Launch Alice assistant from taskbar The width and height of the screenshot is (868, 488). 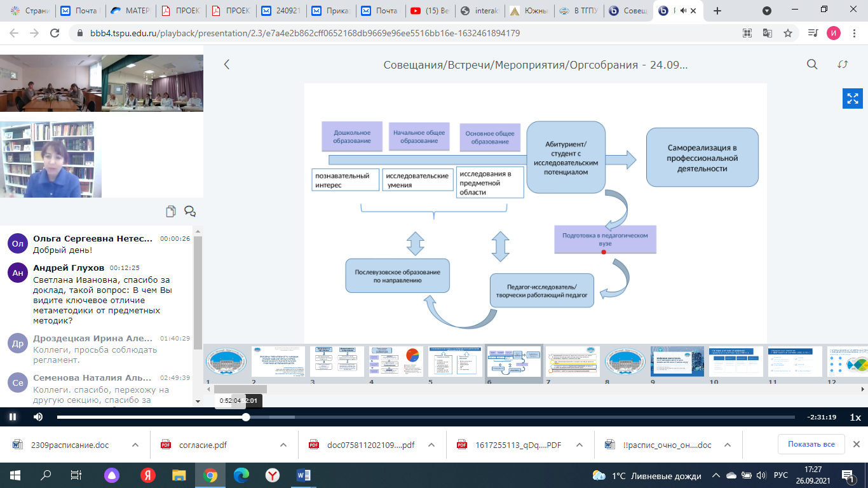point(111,475)
